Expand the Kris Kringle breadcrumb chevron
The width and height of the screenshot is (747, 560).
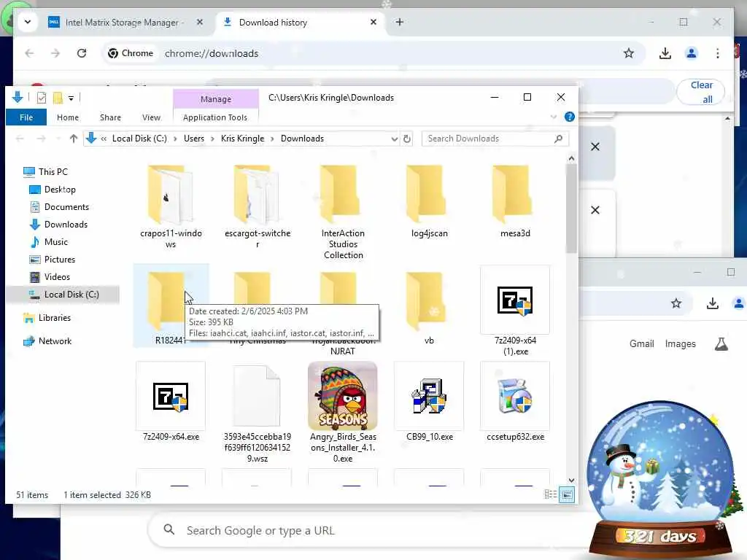tap(272, 139)
